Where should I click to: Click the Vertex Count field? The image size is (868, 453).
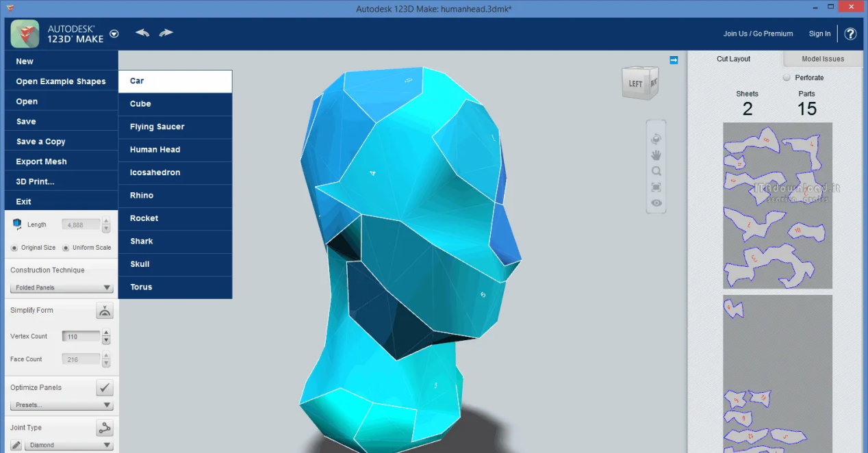pyautogui.click(x=81, y=337)
